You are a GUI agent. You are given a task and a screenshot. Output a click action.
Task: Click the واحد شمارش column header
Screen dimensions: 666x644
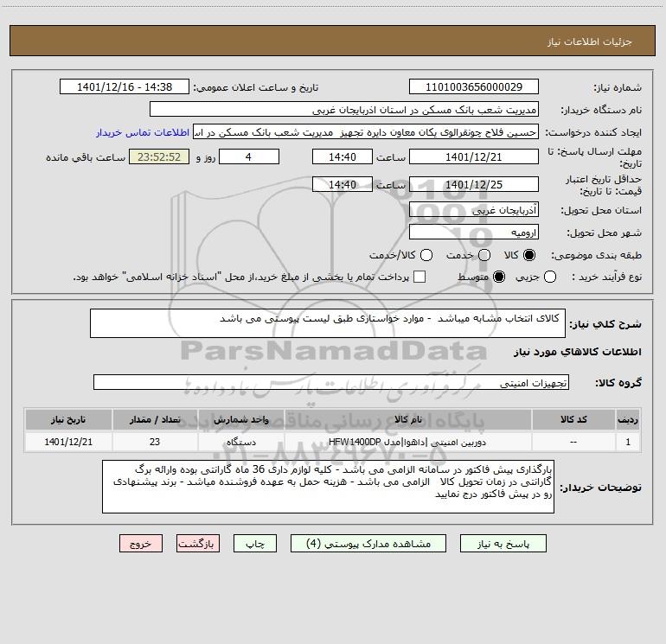click(x=240, y=419)
